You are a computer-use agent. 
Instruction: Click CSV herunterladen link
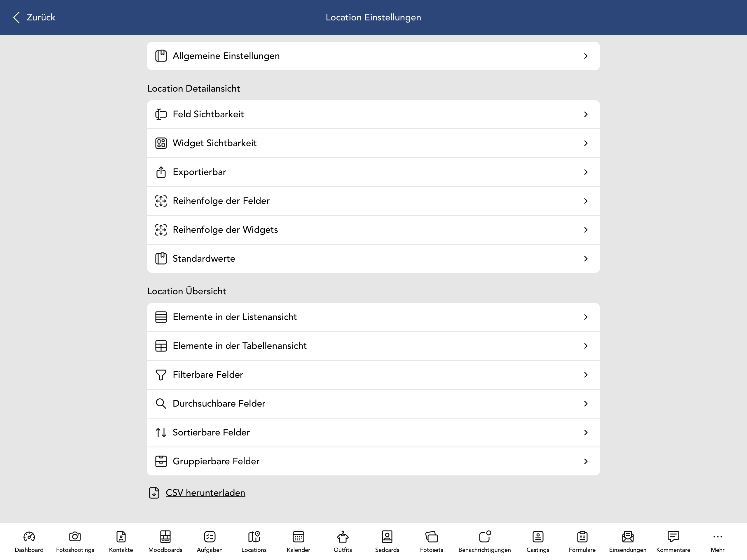tap(205, 493)
